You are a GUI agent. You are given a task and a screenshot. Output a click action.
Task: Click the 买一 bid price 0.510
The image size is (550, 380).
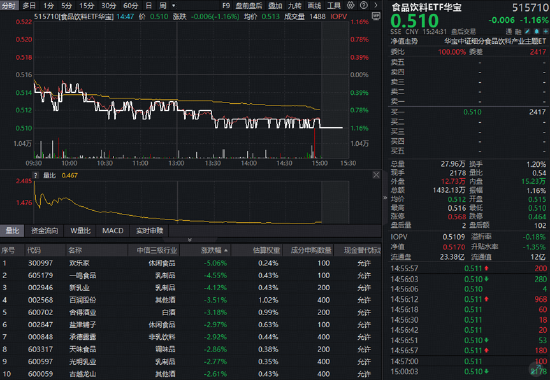[472, 112]
